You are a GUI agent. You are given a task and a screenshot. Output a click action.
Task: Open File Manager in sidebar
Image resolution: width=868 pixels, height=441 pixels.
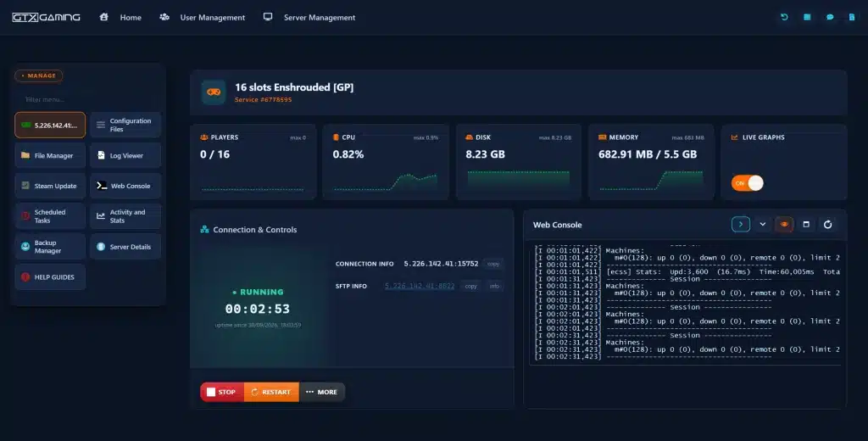[x=50, y=156]
